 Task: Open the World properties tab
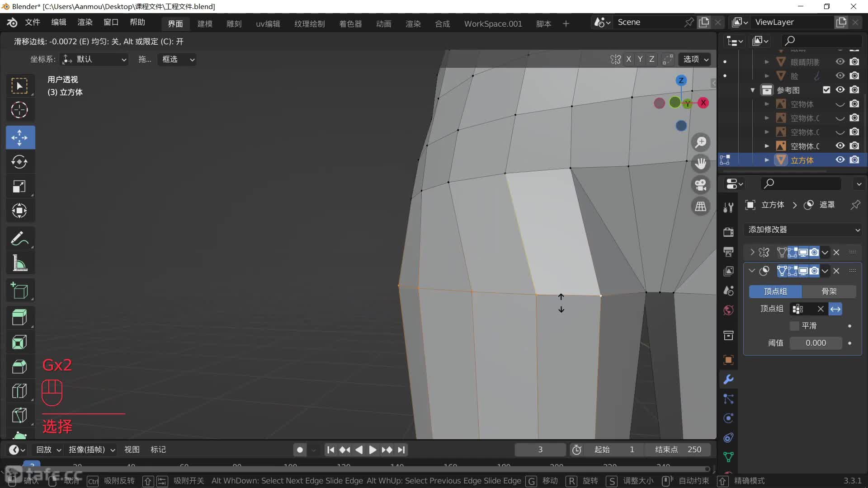point(728,310)
